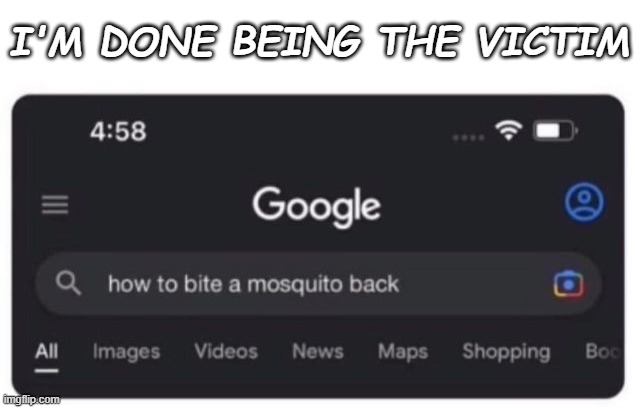This screenshot has width=640, height=408.
Task: Open the hamburger menu icon
Action: [x=55, y=204]
